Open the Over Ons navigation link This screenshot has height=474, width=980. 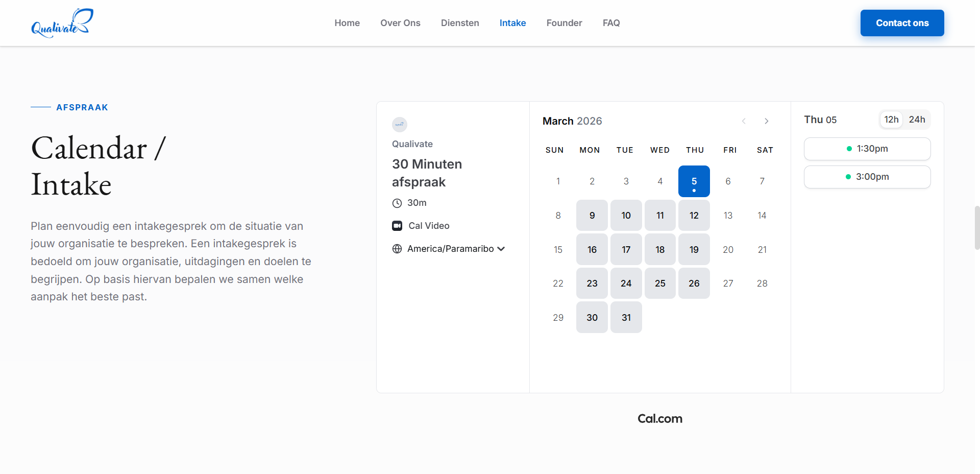pos(400,23)
